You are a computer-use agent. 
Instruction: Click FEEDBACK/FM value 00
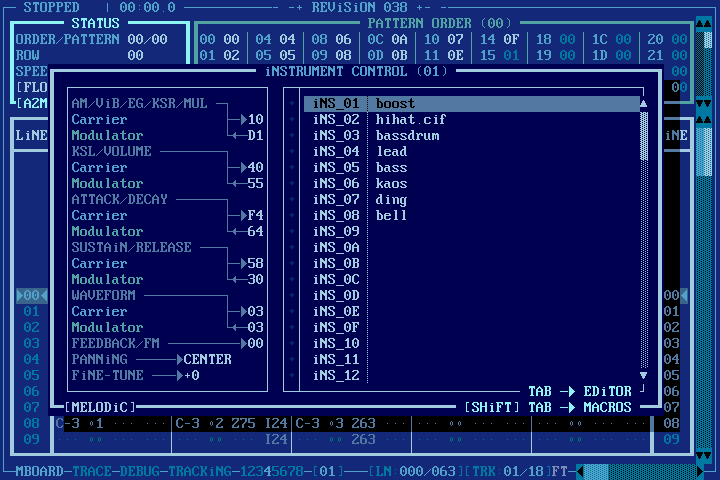256,344
